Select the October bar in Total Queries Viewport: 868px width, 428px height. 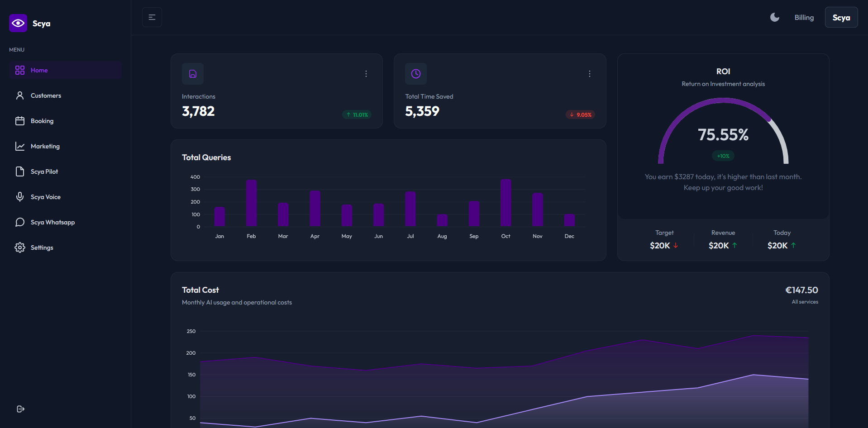click(x=506, y=203)
